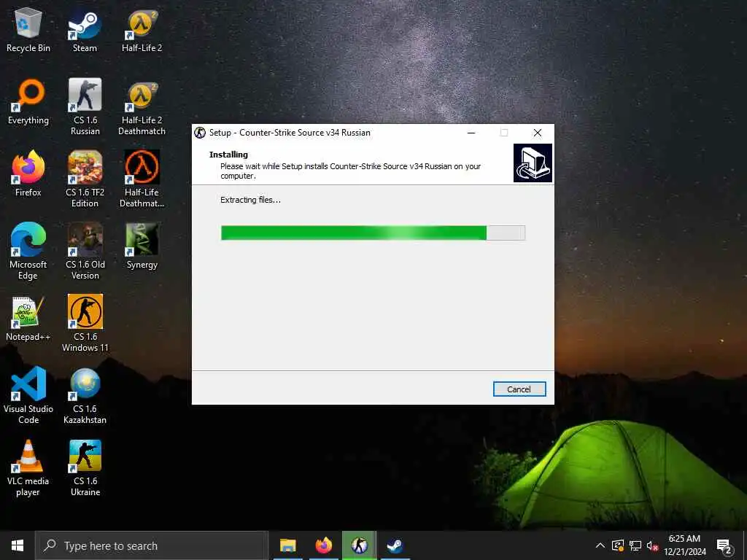Screen dimensions: 747x560
Task: Click the 'Extracting files...' status text
Action: (251, 200)
